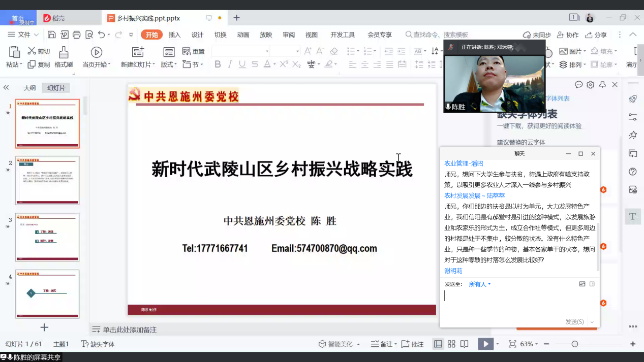Viewport: 644px width, 362px height.
Task: Click the save icon in quick access toolbar
Action: click(51, 35)
